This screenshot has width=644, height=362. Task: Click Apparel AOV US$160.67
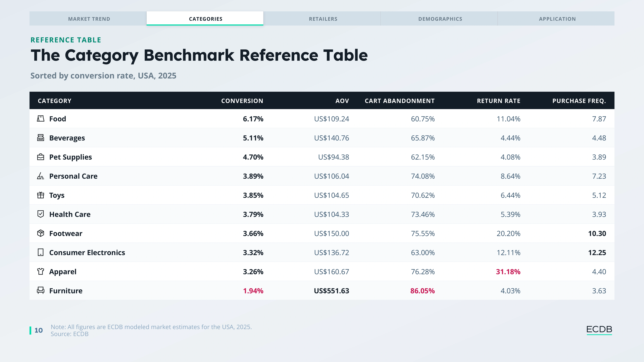(x=332, y=272)
